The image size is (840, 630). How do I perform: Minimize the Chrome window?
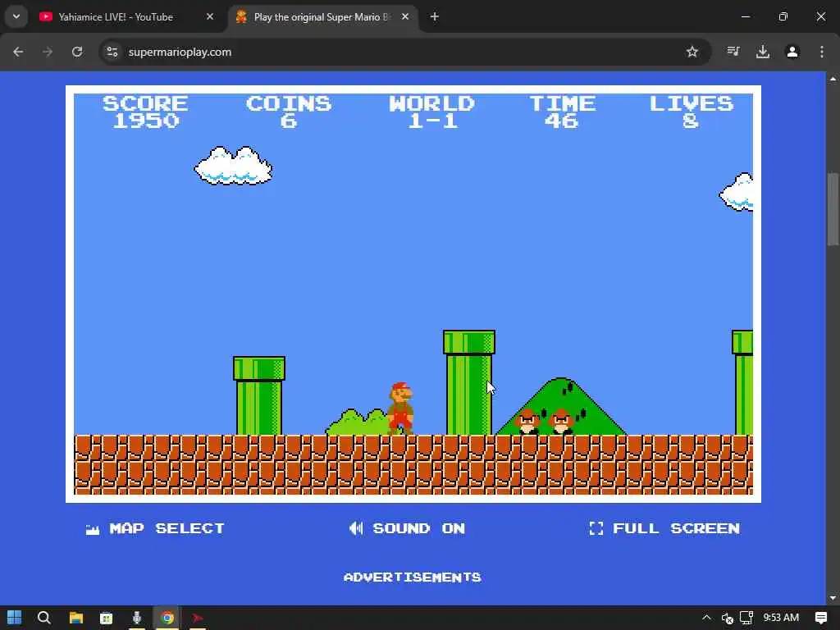point(745,16)
